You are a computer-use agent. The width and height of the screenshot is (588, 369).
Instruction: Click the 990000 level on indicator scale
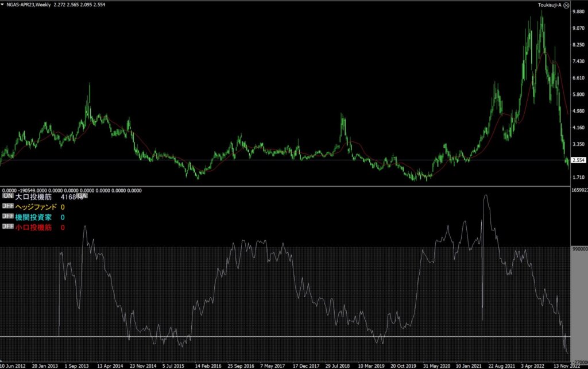coord(579,249)
